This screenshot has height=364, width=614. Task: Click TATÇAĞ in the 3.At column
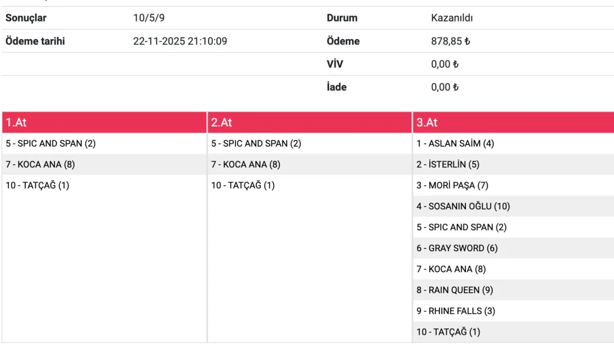click(449, 332)
